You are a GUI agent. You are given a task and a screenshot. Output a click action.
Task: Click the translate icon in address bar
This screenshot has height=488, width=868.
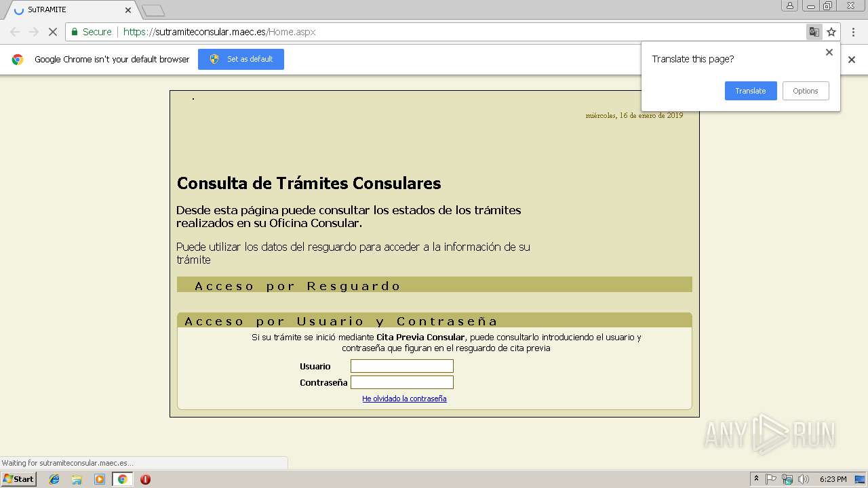click(x=814, y=32)
